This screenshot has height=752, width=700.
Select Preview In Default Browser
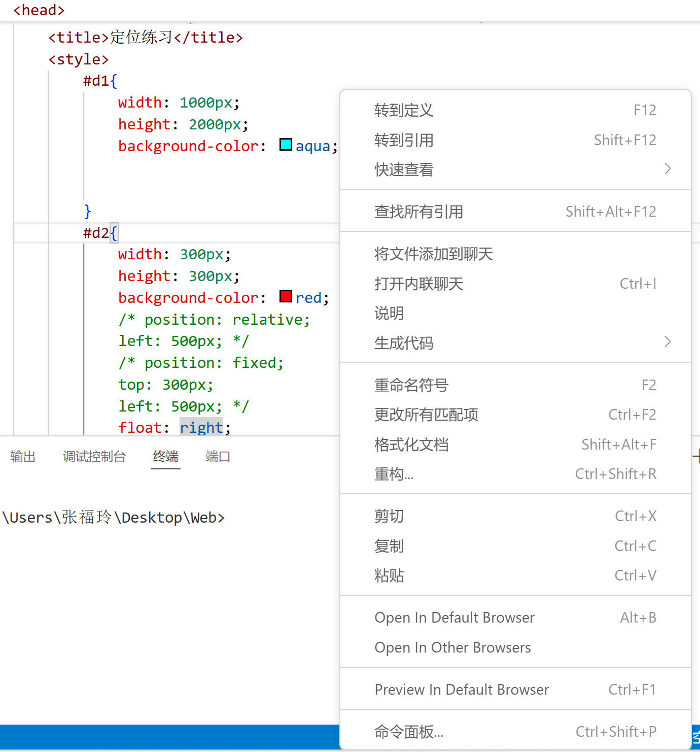(515, 690)
